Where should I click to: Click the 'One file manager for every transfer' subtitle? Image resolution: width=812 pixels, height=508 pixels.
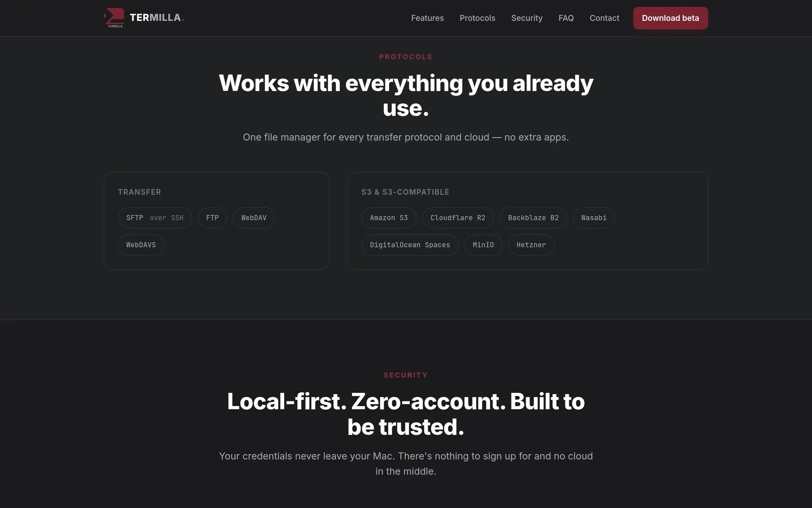click(x=406, y=137)
